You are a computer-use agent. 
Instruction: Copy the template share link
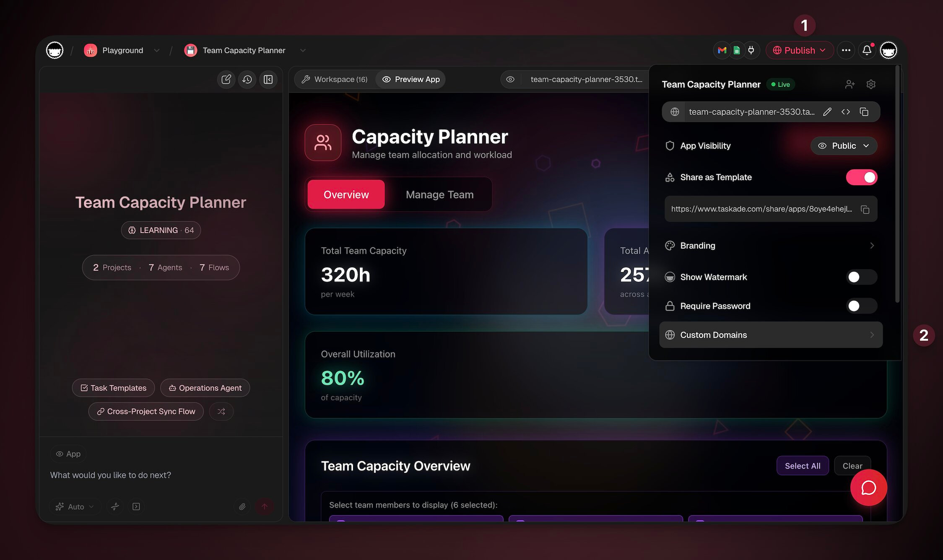(865, 209)
